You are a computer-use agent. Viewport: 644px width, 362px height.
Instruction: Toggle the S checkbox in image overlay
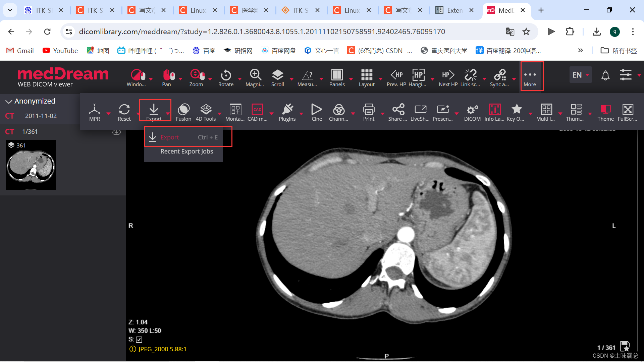[x=139, y=340]
